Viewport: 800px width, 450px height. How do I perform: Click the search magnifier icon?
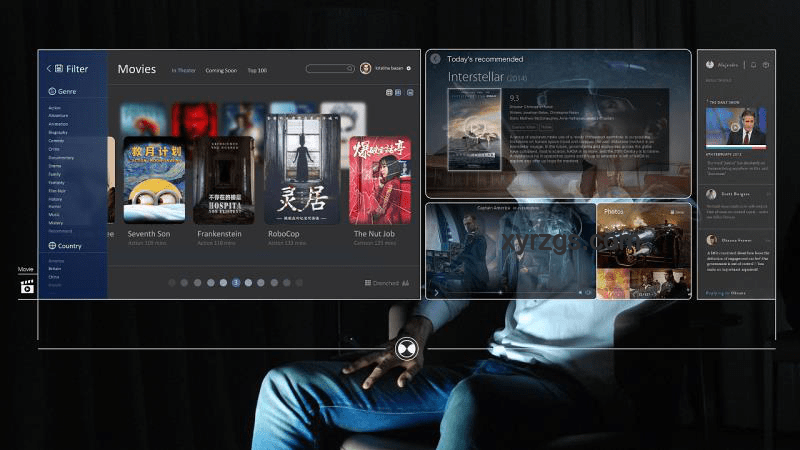[x=349, y=68]
